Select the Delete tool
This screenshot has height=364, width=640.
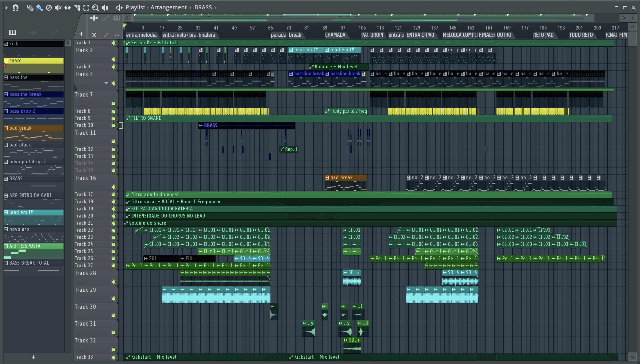point(49,8)
